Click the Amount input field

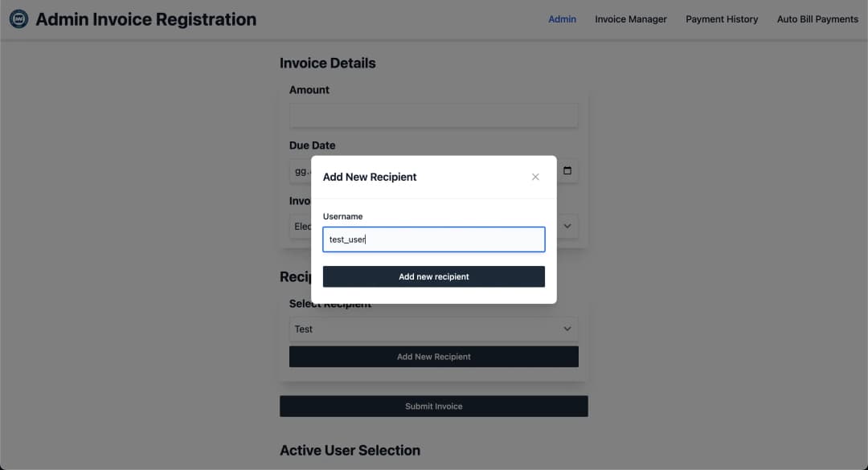pyautogui.click(x=433, y=115)
